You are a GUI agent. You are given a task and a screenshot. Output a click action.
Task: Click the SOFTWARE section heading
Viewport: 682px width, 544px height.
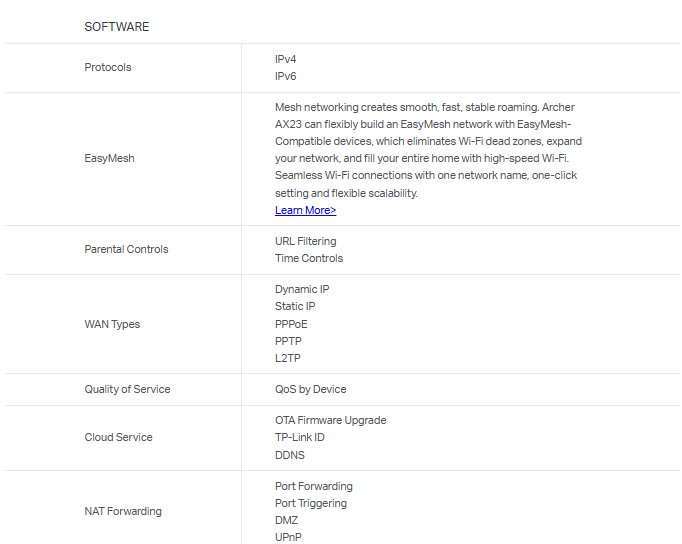click(116, 27)
